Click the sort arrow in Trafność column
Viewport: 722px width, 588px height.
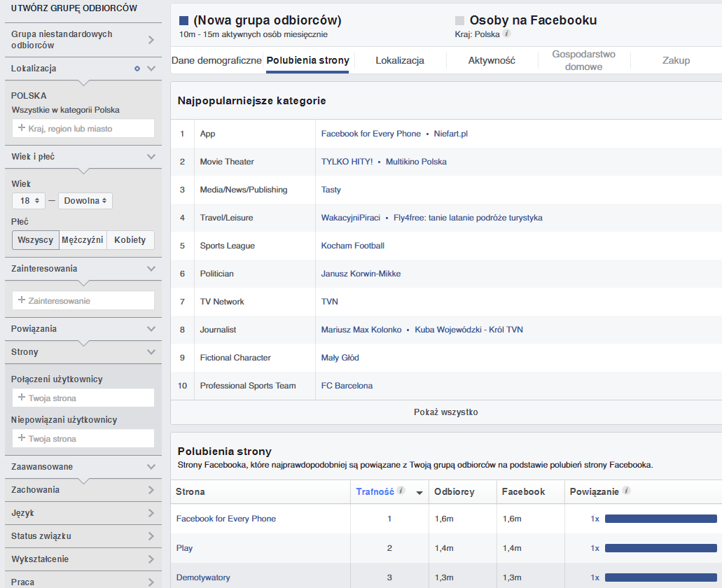[x=419, y=493]
